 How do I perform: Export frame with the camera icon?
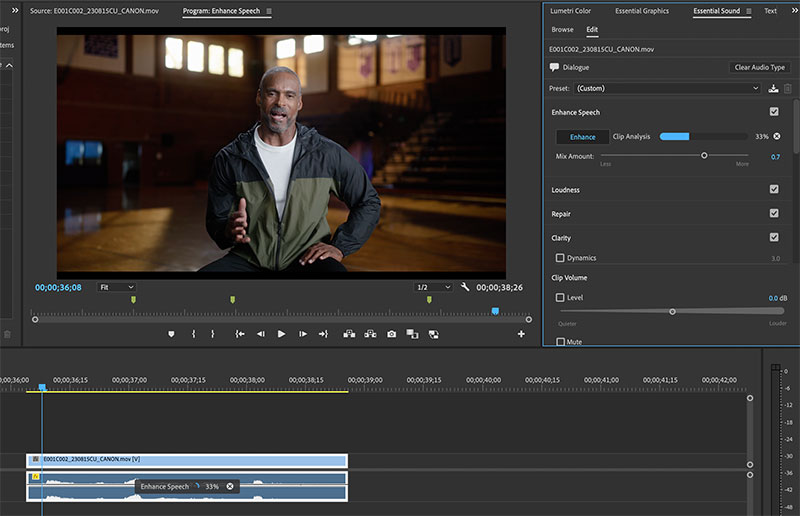[x=391, y=334]
